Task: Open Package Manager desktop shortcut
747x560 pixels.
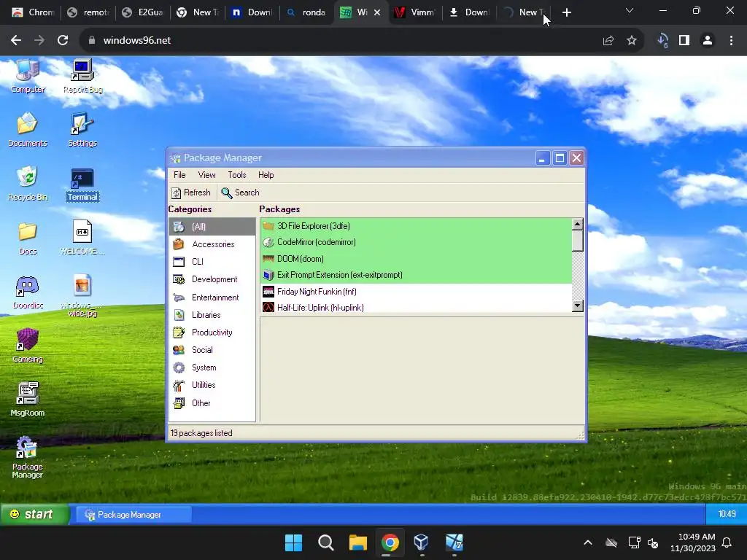Action: pyautogui.click(x=27, y=457)
